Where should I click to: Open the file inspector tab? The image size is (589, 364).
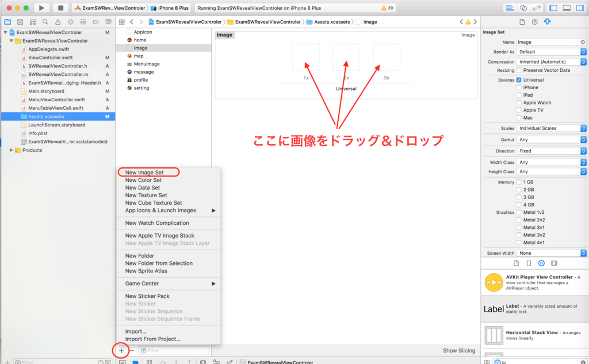522,22
